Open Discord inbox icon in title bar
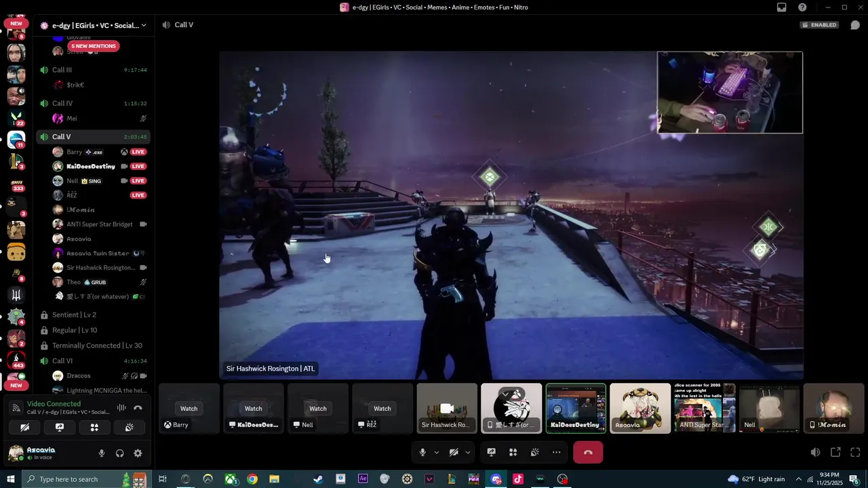 click(x=782, y=7)
